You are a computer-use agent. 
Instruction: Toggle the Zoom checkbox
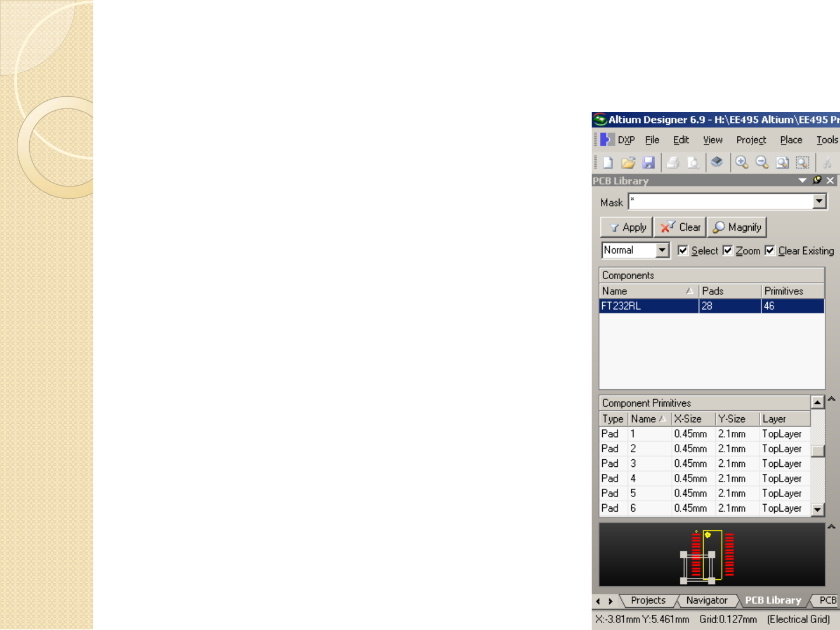click(727, 250)
